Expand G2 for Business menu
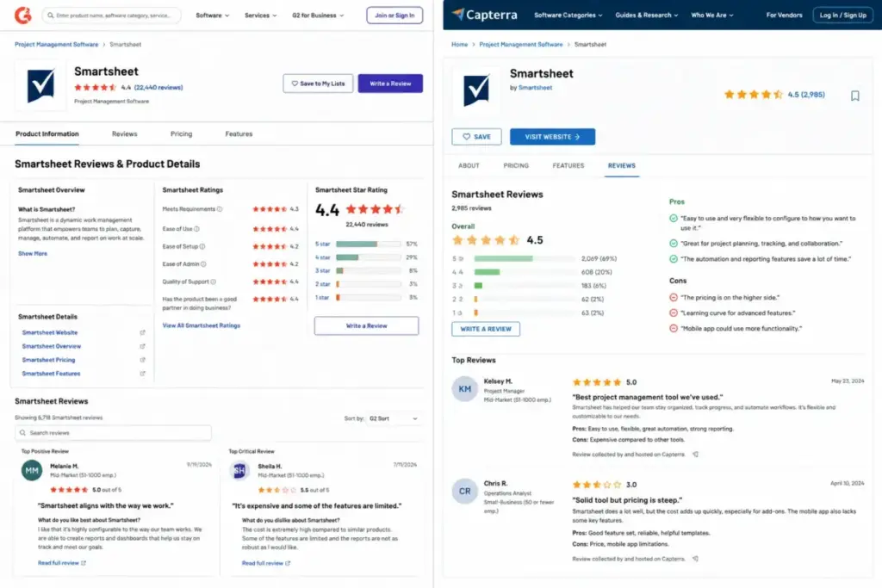Viewport: 882px width, 588px height. [318, 15]
